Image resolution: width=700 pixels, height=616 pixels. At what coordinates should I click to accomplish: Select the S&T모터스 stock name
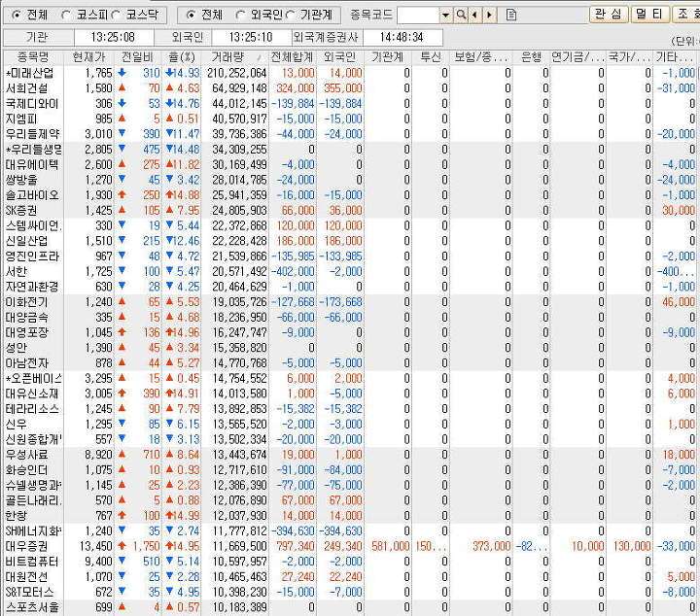29,592
